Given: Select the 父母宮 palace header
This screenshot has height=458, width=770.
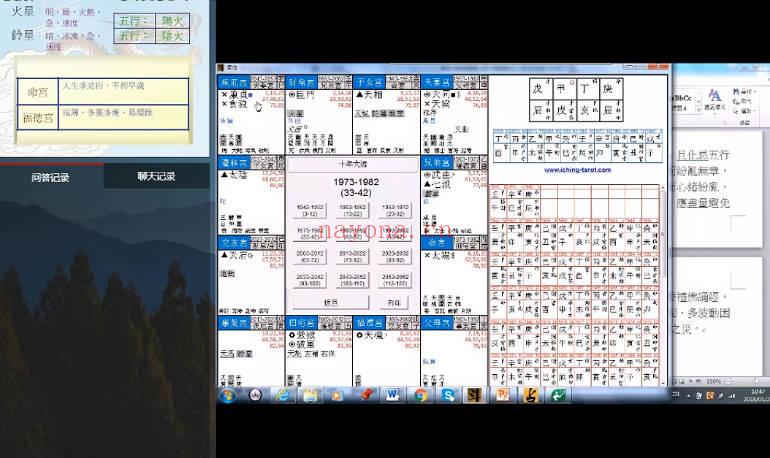Looking at the screenshot, I should pyautogui.click(x=438, y=323).
